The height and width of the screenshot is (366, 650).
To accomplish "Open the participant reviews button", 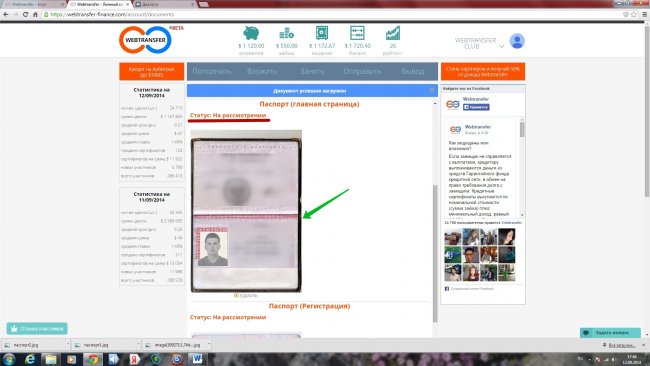I will click(37, 329).
